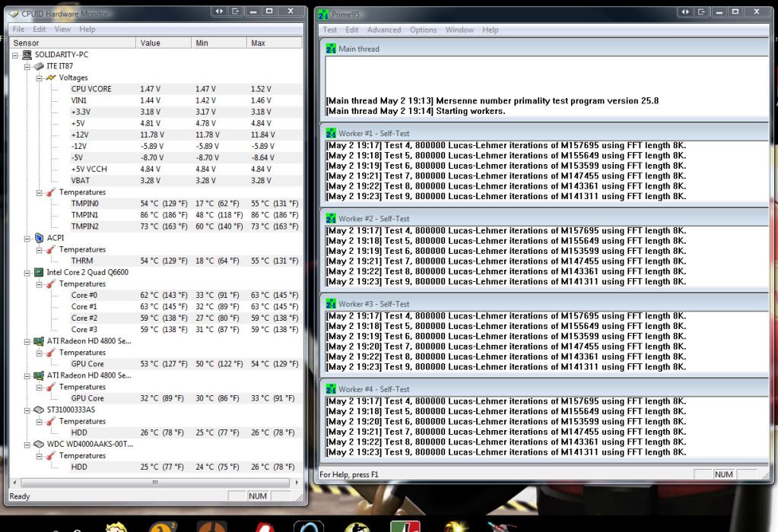Click the ATI Radeon HD 4800 GPU icon
This screenshot has width=778, height=532.
point(37,340)
